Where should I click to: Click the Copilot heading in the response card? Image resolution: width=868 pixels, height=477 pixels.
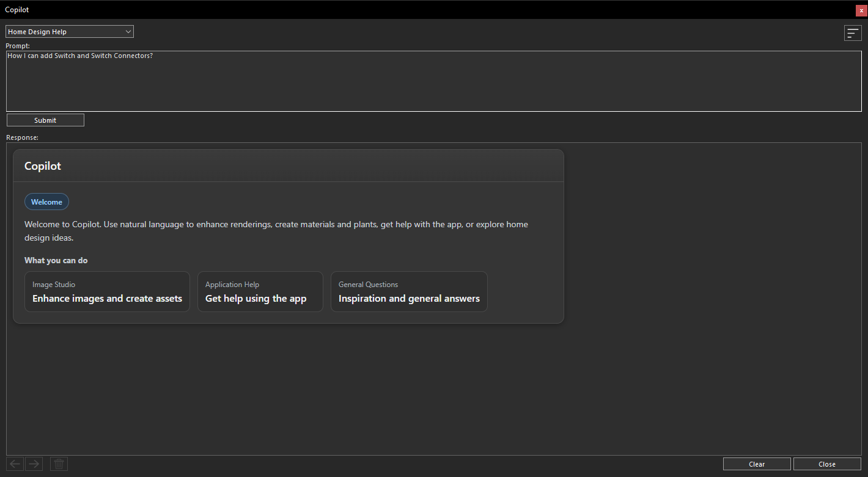(43, 166)
